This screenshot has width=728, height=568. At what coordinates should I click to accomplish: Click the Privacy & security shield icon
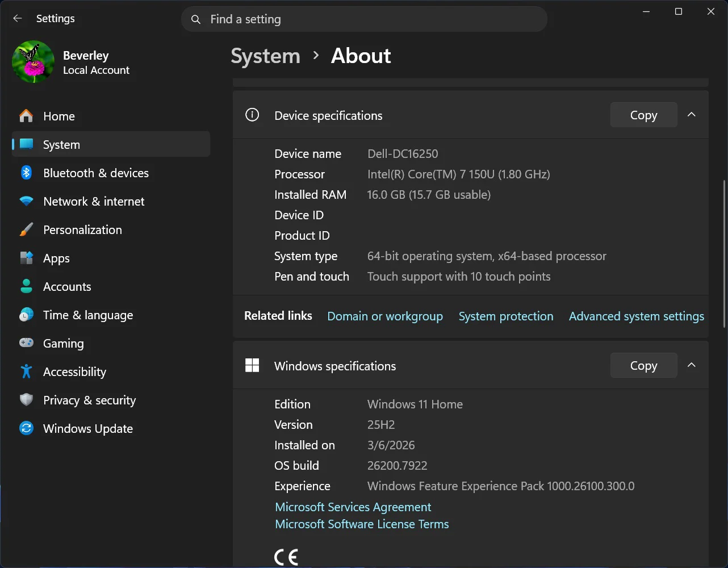pyautogui.click(x=26, y=400)
